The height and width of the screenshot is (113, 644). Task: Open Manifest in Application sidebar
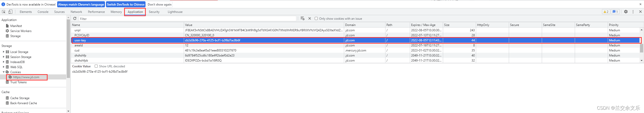click(16, 26)
